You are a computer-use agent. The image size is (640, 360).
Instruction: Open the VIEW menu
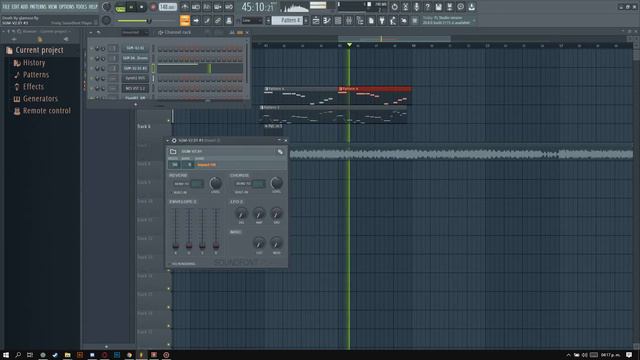coord(53,7)
